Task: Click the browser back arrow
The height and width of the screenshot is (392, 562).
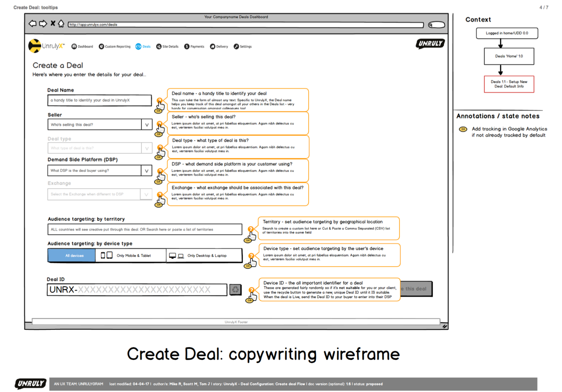Action: [x=32, y=24]
